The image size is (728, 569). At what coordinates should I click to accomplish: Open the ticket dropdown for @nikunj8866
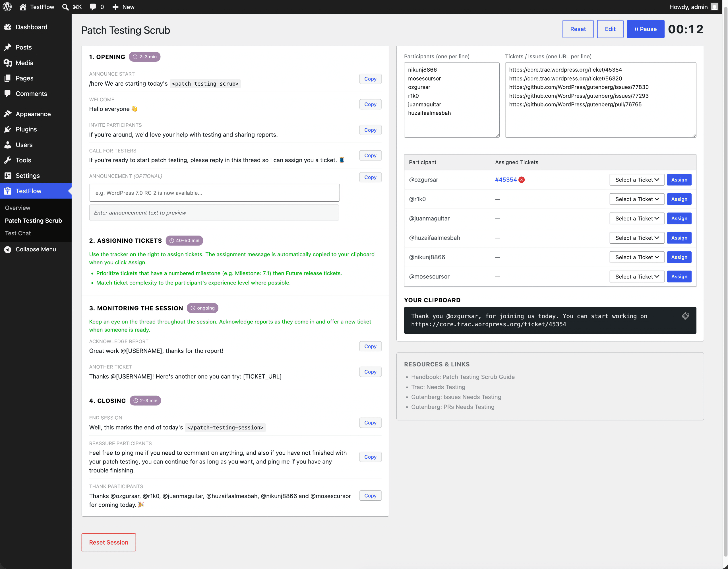tap(637, 257)
